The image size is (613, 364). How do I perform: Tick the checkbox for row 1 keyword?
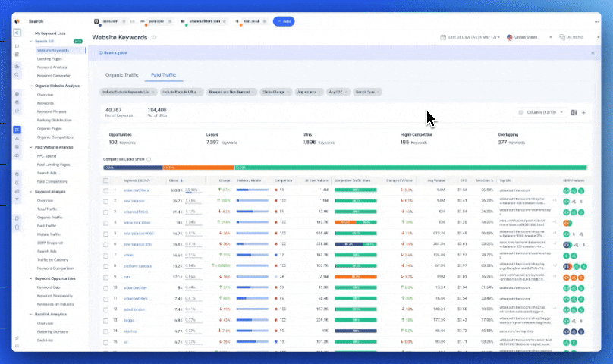(x=106, y=190)
